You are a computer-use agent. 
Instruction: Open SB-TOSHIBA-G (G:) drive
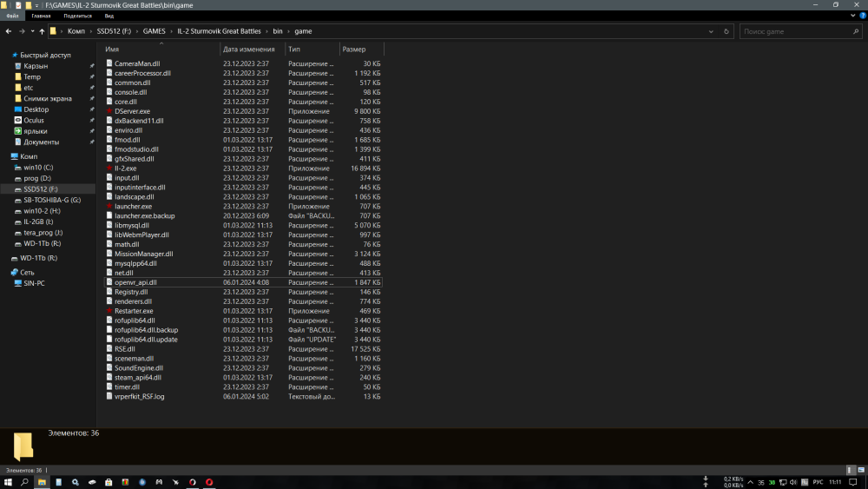coord(52,200)
